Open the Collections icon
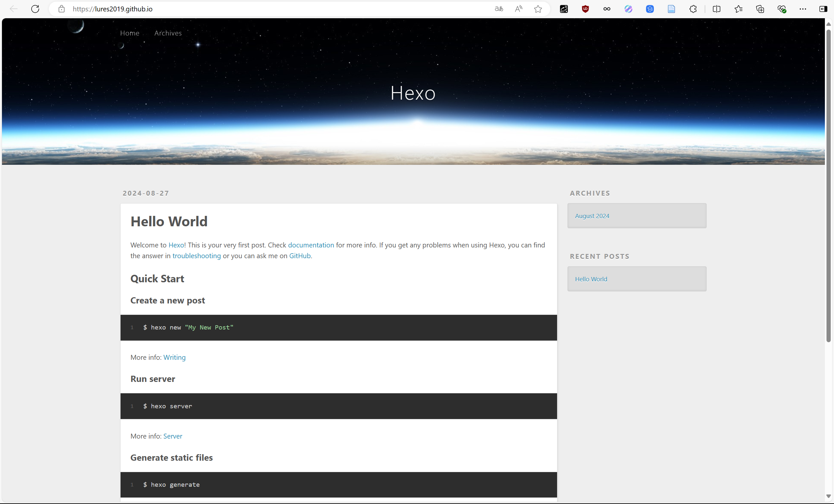 [760, 9]
